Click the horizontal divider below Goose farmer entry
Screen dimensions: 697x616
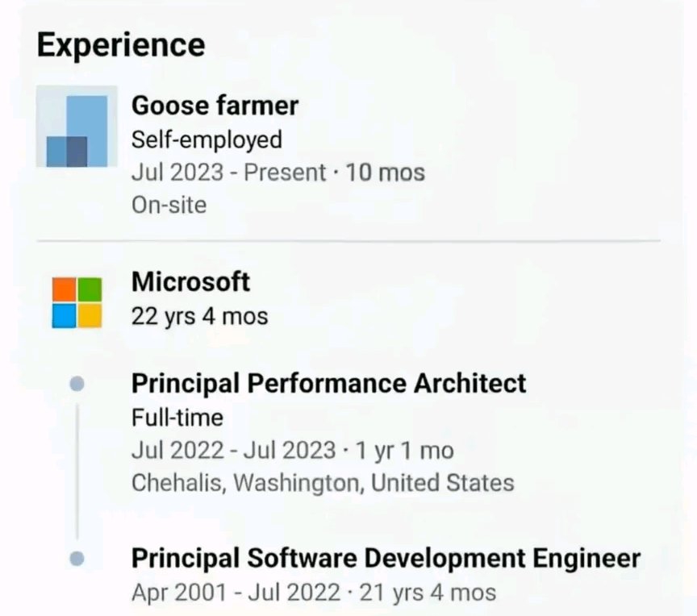click(x=348, y=241)
